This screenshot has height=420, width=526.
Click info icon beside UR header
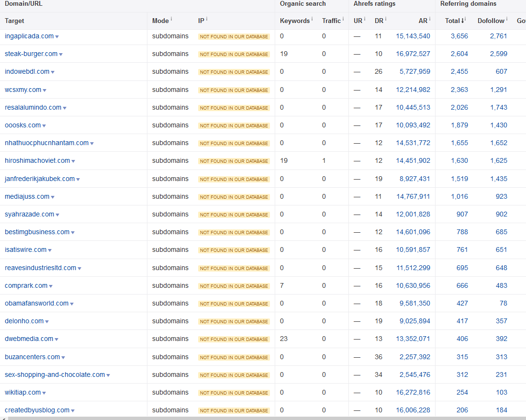click(365, 19)
